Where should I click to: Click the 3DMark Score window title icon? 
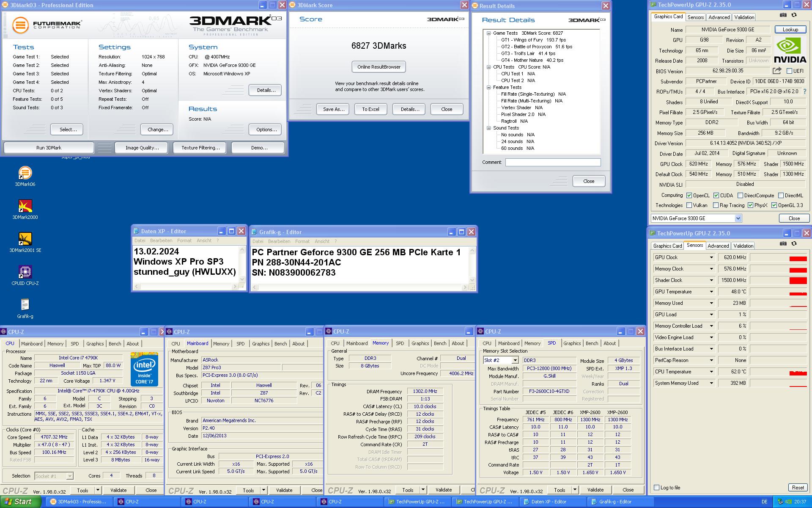coord(293,5)
